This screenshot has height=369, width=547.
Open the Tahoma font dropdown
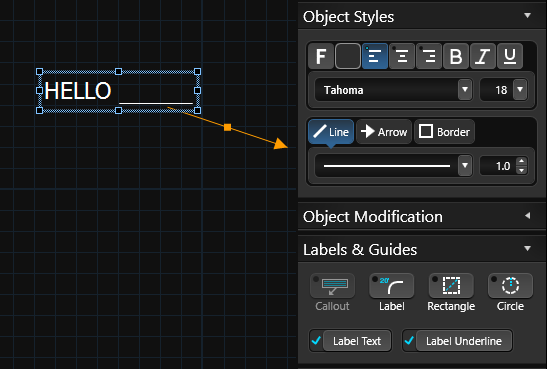tap(465, 90)
